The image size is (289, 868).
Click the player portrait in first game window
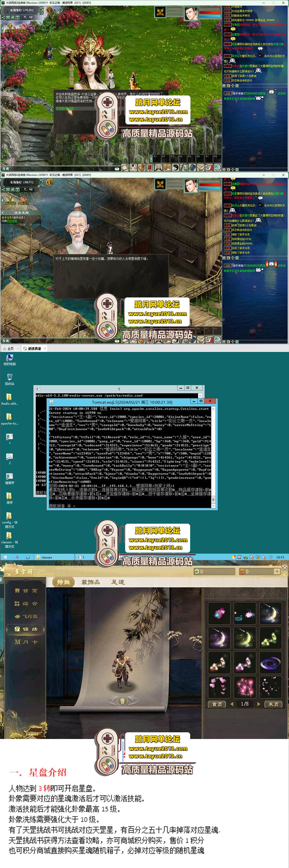[x=191, y=13]
